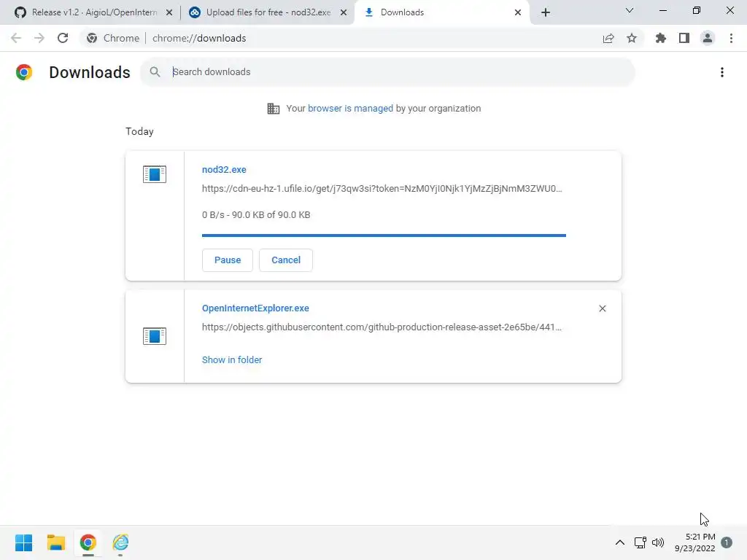Open the user profile menu

click(708, 38)
